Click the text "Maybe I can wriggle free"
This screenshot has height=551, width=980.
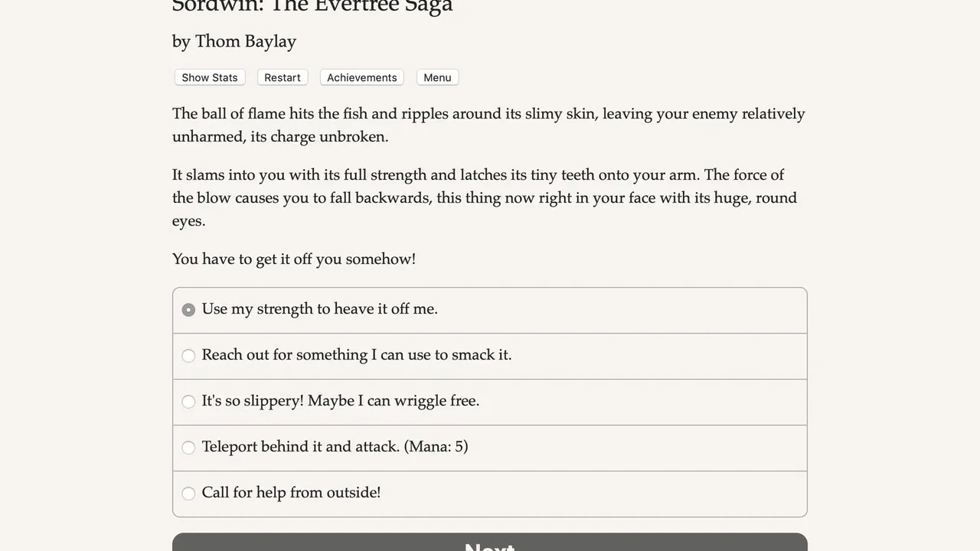tap(393, 401)
